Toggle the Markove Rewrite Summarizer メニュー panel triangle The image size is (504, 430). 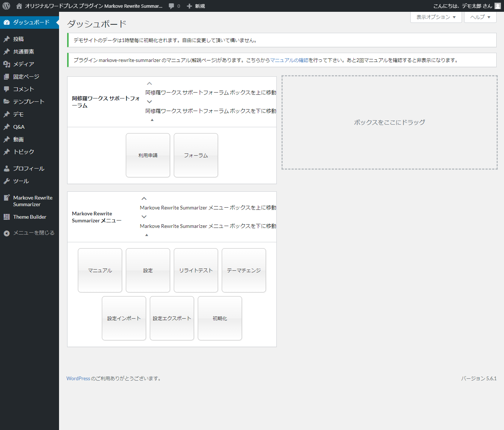point(146,235)
